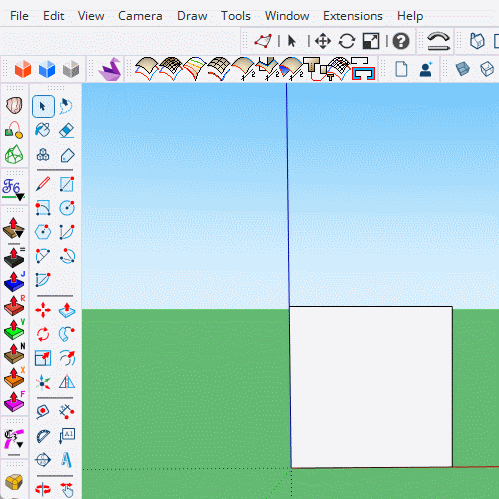Open the Extensions menu

tap(353, 16)
